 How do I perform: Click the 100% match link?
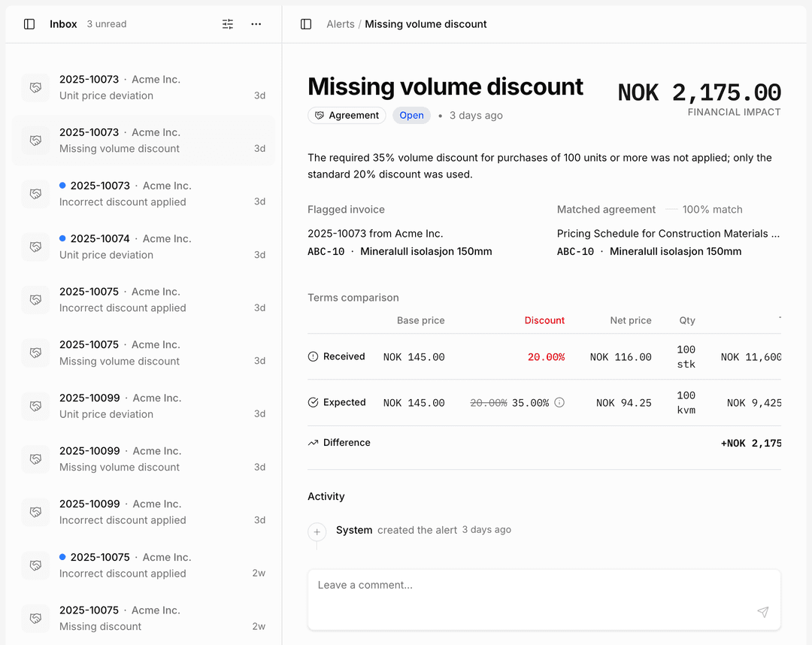[712, 209]
